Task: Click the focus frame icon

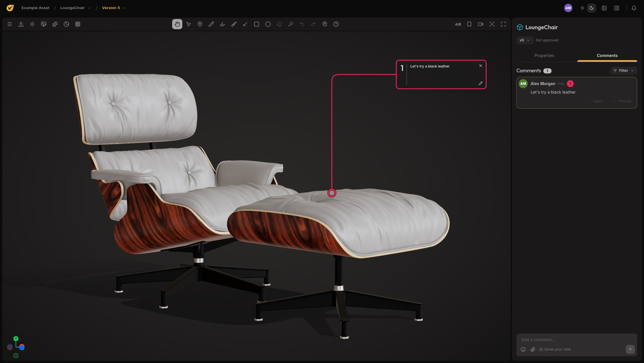Action: (492, 24)
